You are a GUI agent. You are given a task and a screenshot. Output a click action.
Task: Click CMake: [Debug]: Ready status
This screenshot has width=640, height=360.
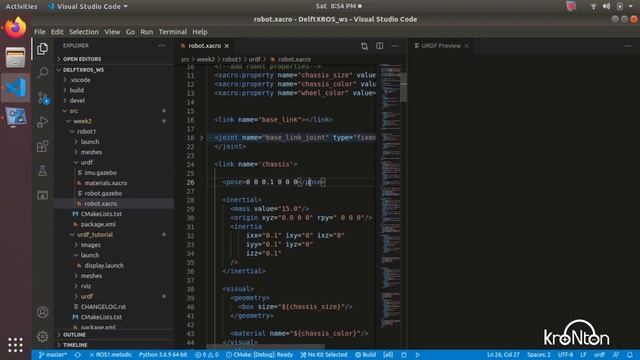[x=260, y=355]
